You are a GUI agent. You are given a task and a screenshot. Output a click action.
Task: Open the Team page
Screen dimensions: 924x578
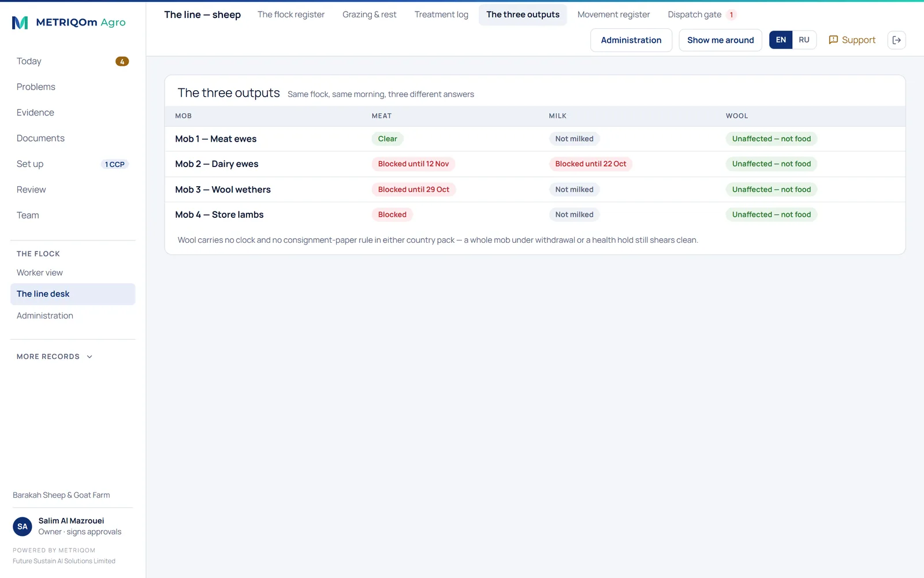point(73,215)
